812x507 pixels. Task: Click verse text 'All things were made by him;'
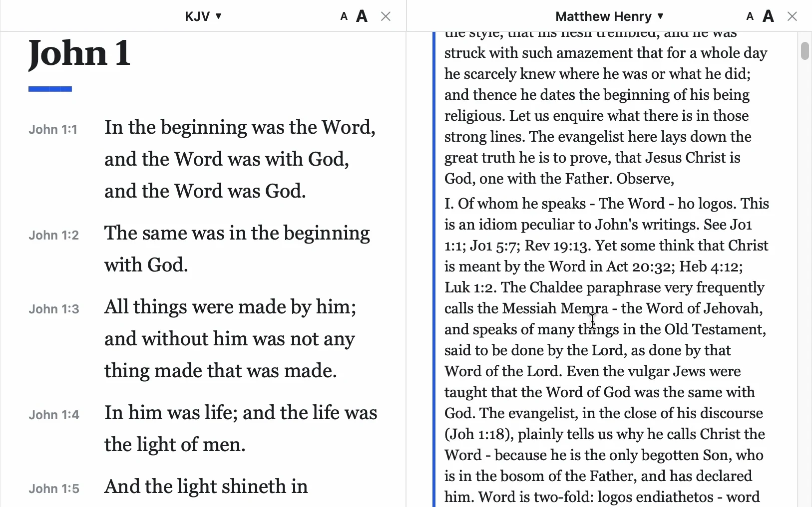[x=230, y=307]
